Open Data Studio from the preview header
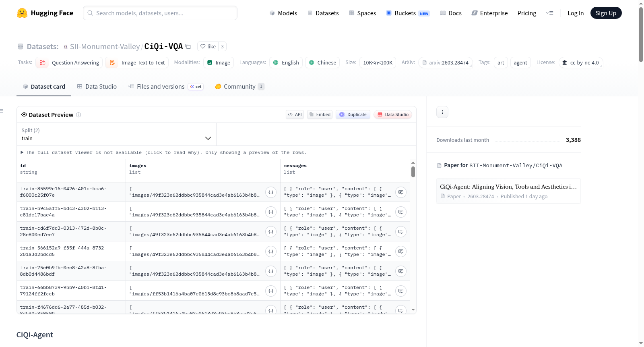Viewport: 644px width, 347px height. click(x=393, y=114)
